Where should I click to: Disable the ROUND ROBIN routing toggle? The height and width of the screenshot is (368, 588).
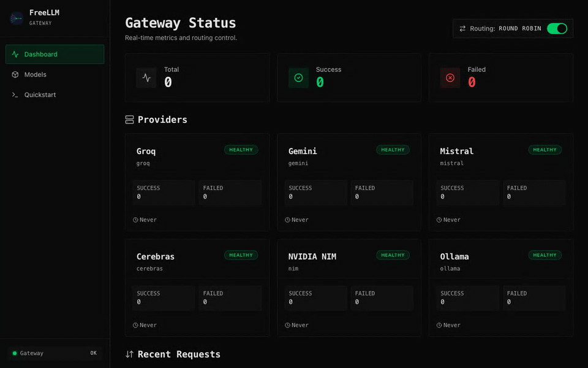point(557,28)
